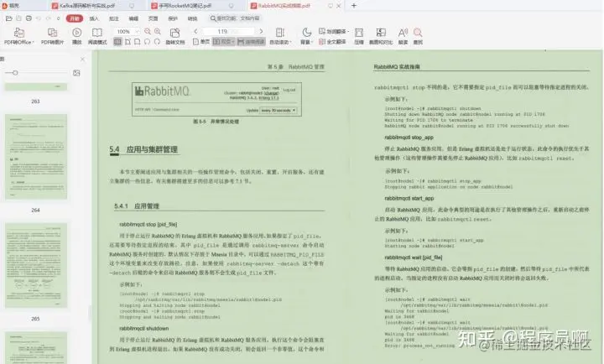Open the 保护 ribbon tab
This screenshot has width=604, height=364.
173,18
